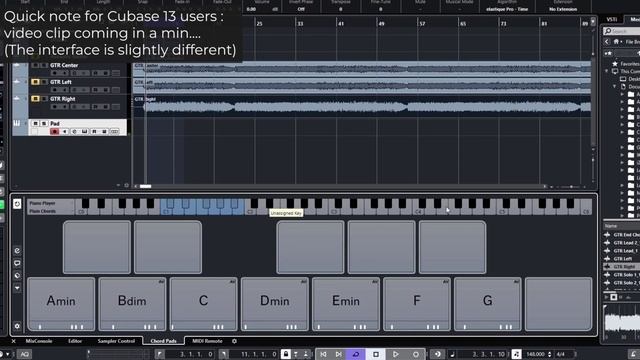Select the GTR Right audio event
The image size is (640, 360).
(362, 106)
